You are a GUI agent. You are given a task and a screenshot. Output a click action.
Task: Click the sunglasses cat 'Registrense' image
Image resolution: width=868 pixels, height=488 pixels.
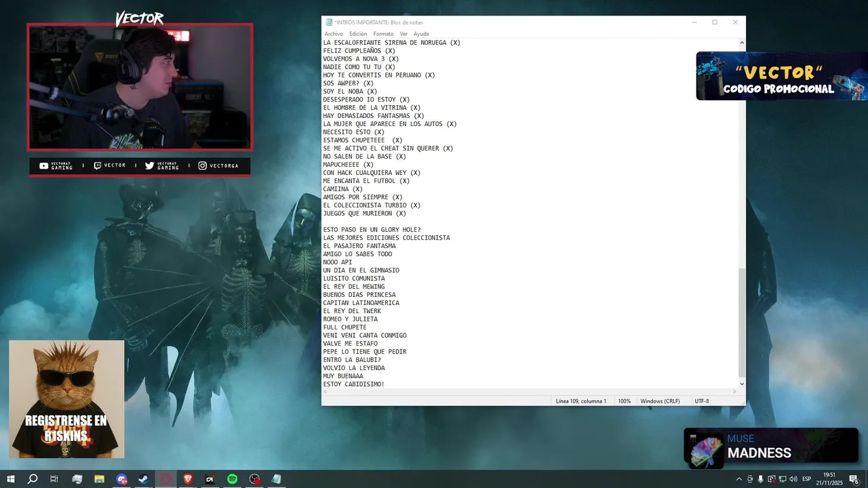(x=66, y=399)
